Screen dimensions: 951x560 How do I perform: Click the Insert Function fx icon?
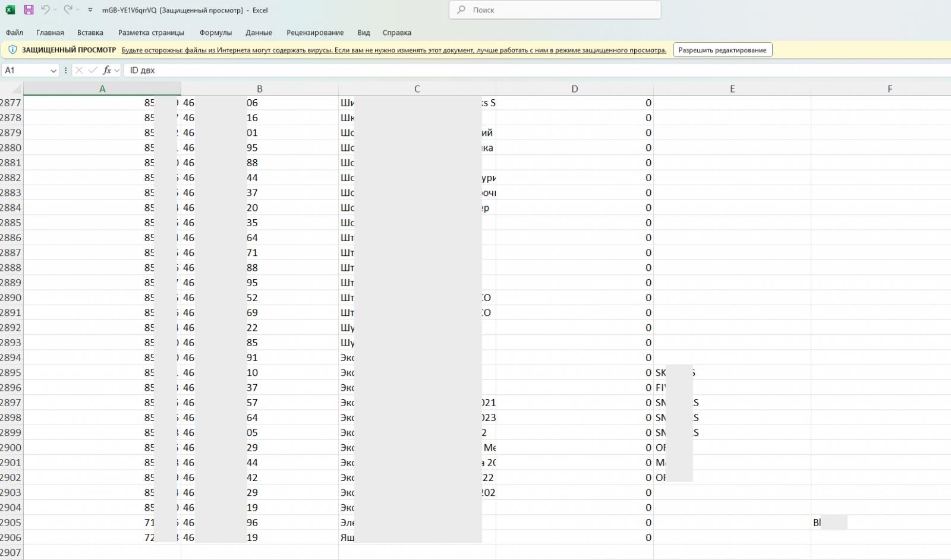pos(107,70)
